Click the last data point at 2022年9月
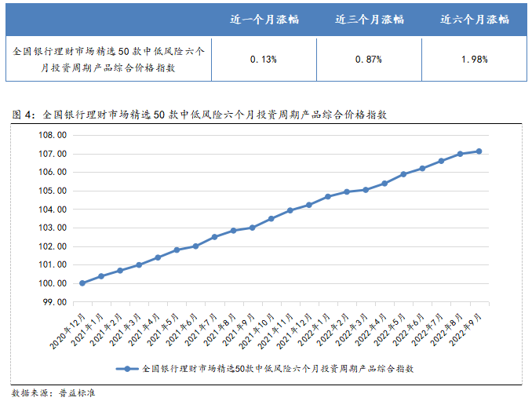 pos(479,151)
